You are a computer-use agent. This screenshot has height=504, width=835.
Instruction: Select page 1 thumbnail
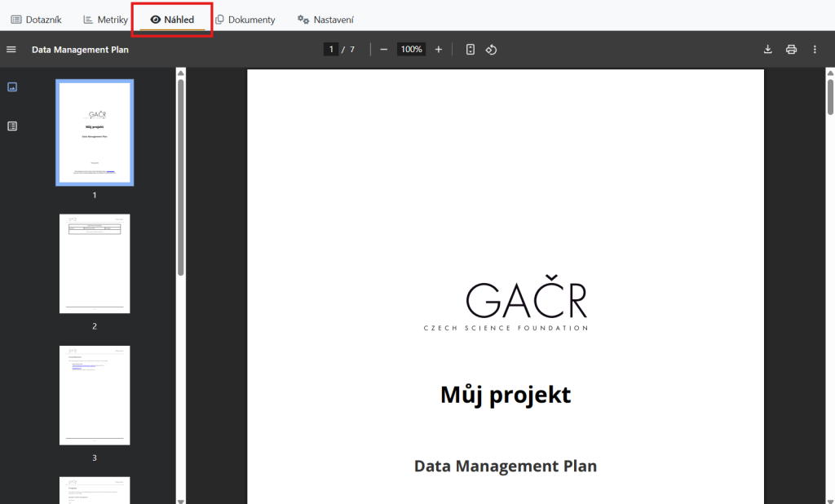[x=95, y=133]
